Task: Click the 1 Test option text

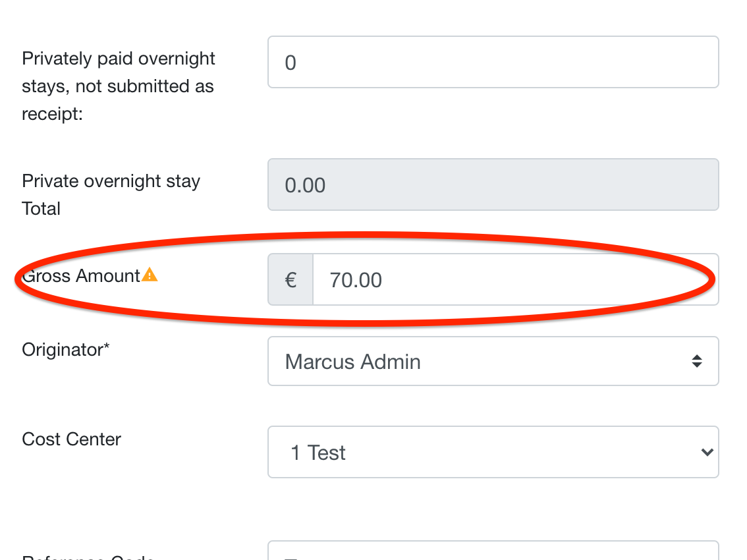Action: [x=318, y=453]
